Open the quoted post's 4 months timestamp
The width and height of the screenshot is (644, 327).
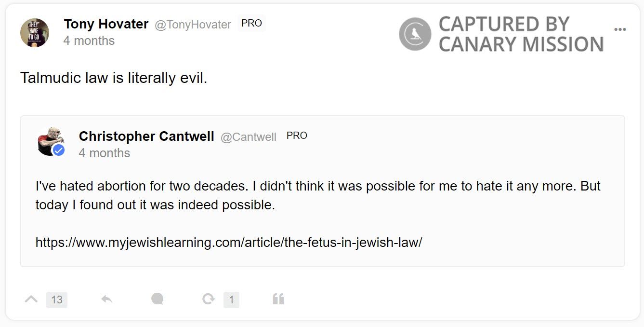point(105,153)
